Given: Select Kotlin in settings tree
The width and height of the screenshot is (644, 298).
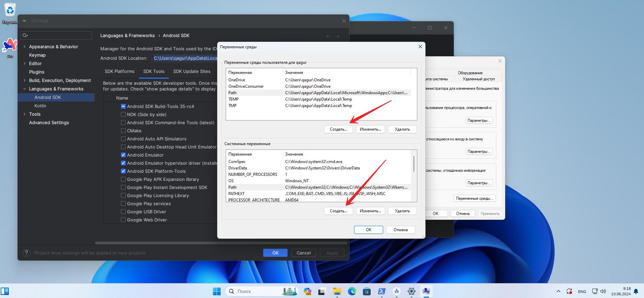Looking at the screenshot, I should pos(40,106).
